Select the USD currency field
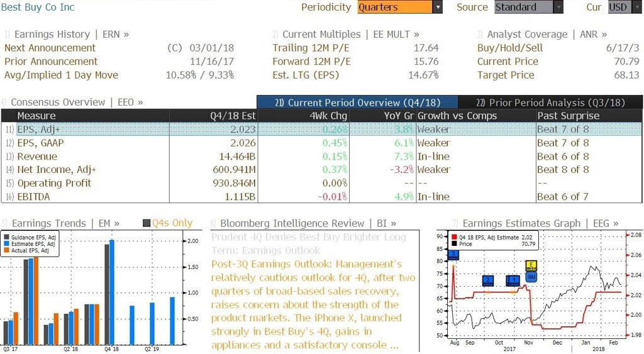This screenshot has height=354, width=644. point(619,7)
